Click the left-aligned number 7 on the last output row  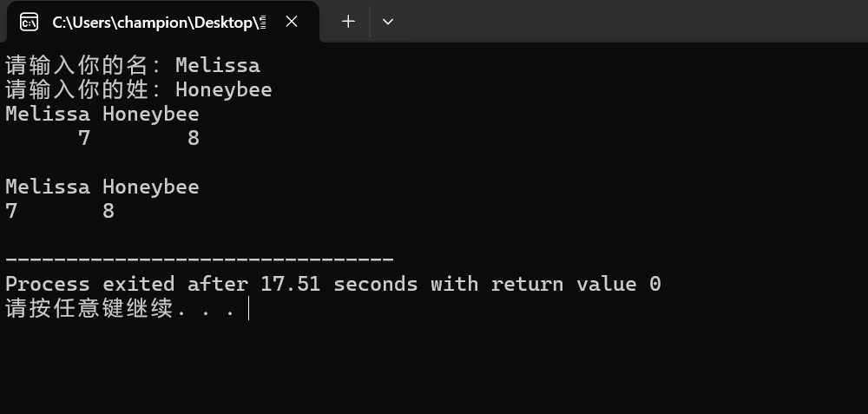[11, 212]
